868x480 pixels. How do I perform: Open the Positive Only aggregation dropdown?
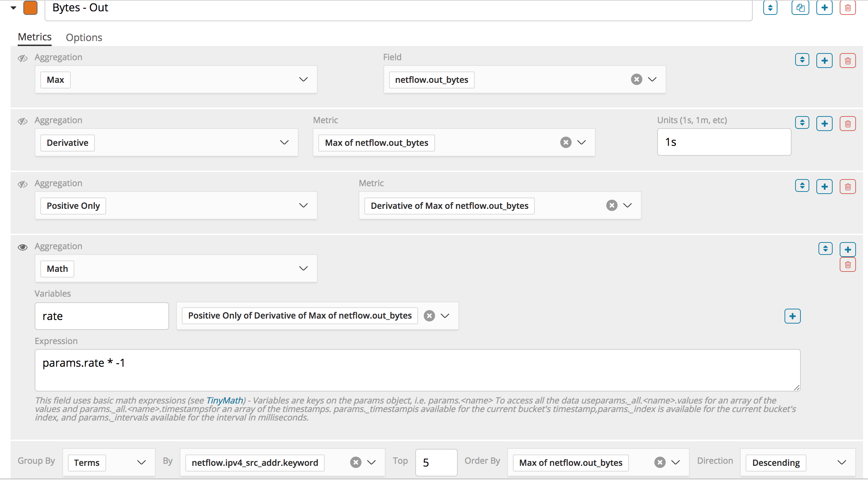303,205
